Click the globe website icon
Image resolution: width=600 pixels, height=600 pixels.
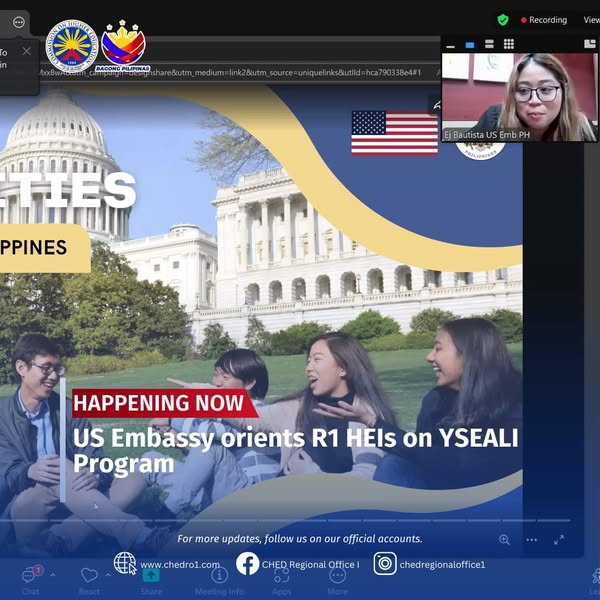point(125,563)
